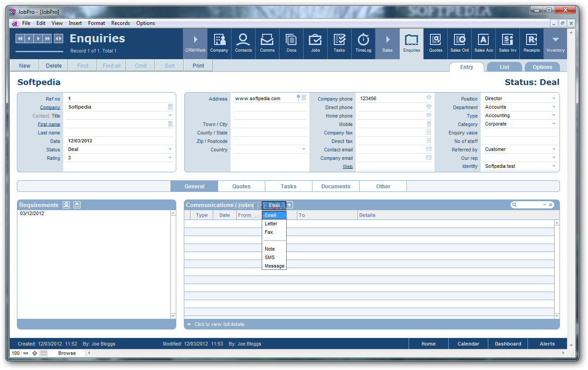The width and height of the screenshot is (588, 370).
Task: Go to last record arrow
Action: coord(48,39)
